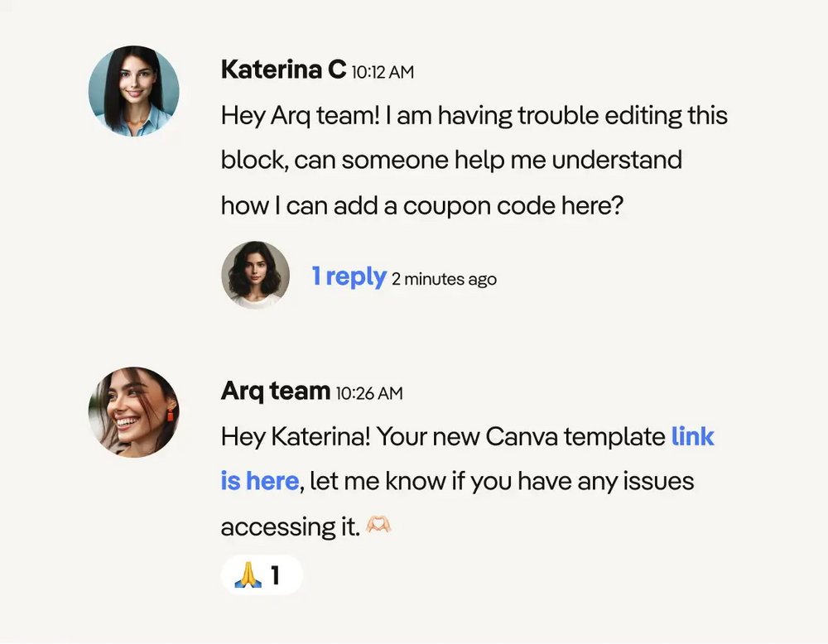Toggle the praying hands reaction

tap(262, 574)
